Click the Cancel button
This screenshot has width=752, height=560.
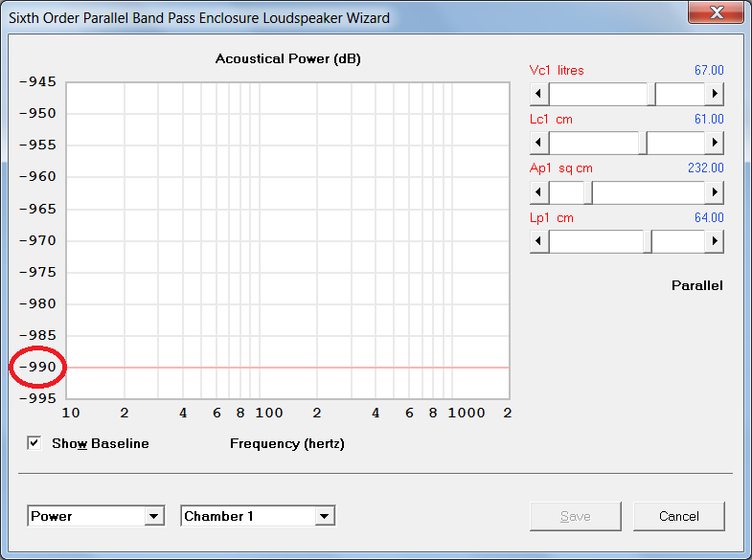[x=678, y=516]
